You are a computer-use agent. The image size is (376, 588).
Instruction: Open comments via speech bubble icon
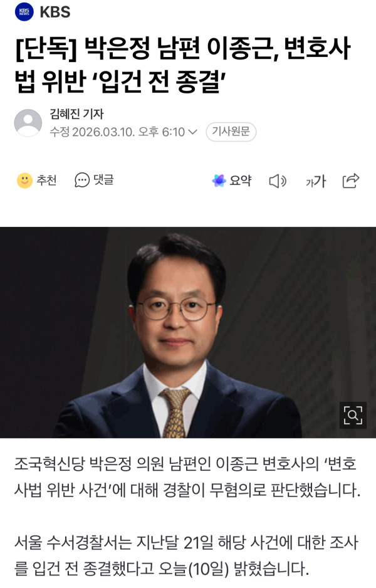(82, 181)
